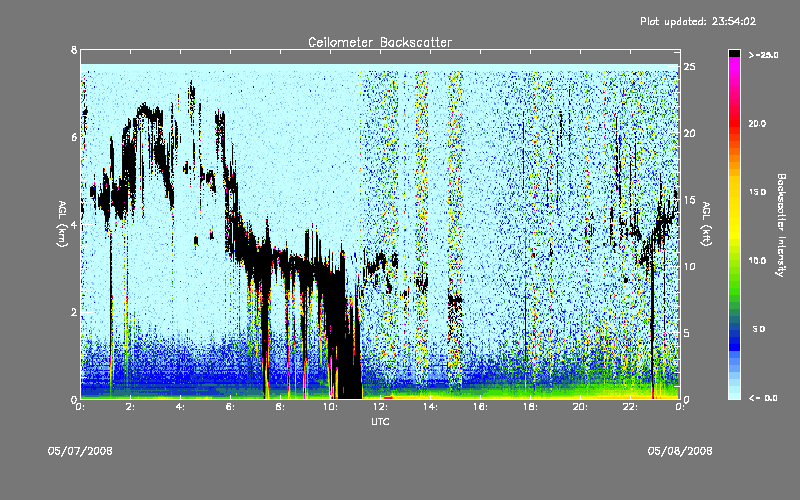
Task: Click the '10:' hour tick on UTC axis
Action: click(330, 407)
